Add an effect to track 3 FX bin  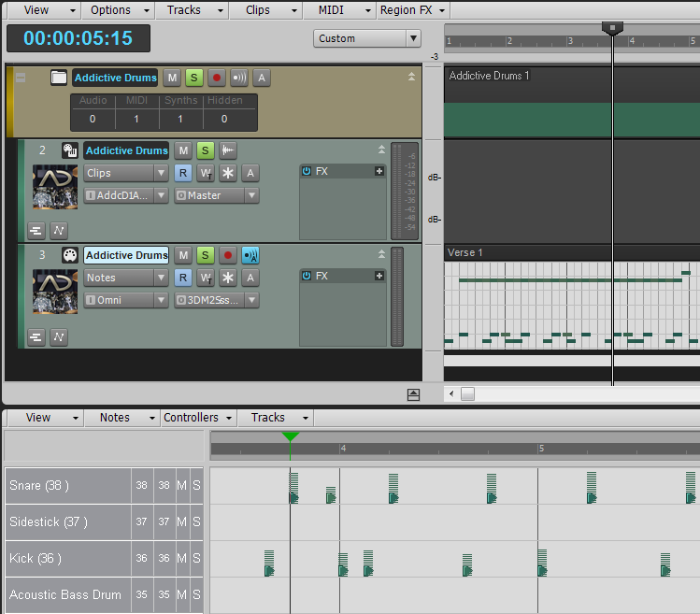coord(379,276)
